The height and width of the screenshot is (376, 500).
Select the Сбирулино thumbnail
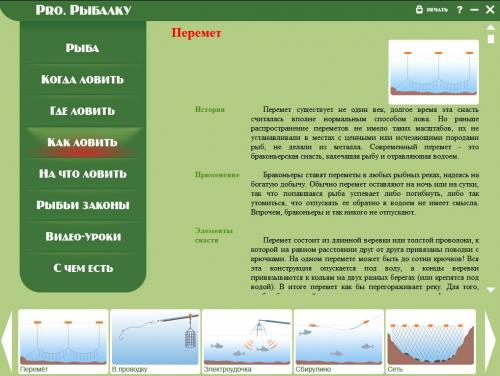(339, 341)
